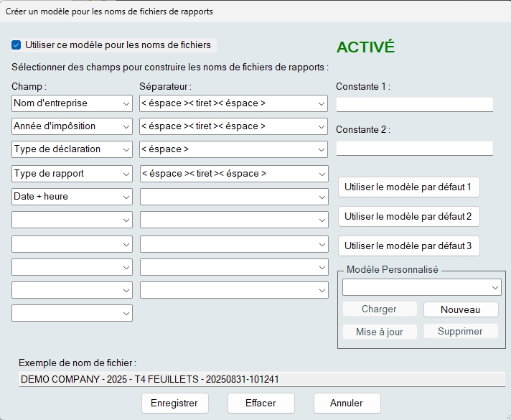Image resolution: width=511 pixels, height=420 pixels.
Task: Click the Annuler button
Action: (x=347, y=403)
